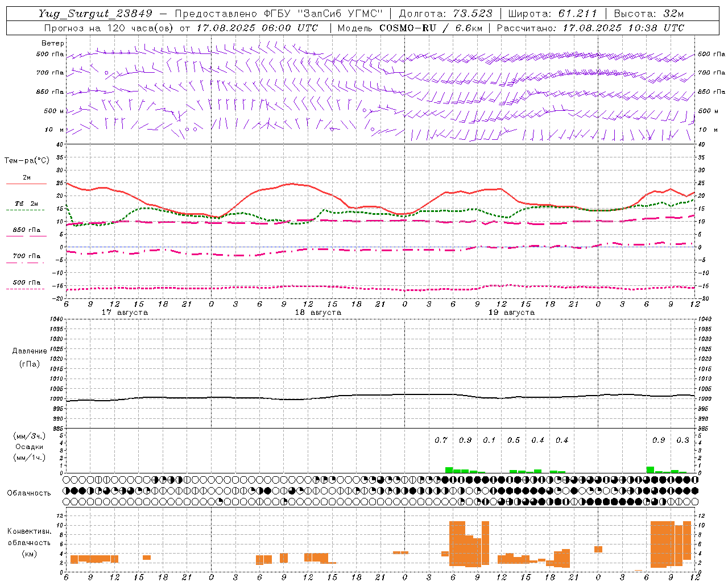Select the "Td 2м" dew point legend label
728x582 pixels.
tap(26, 203)
